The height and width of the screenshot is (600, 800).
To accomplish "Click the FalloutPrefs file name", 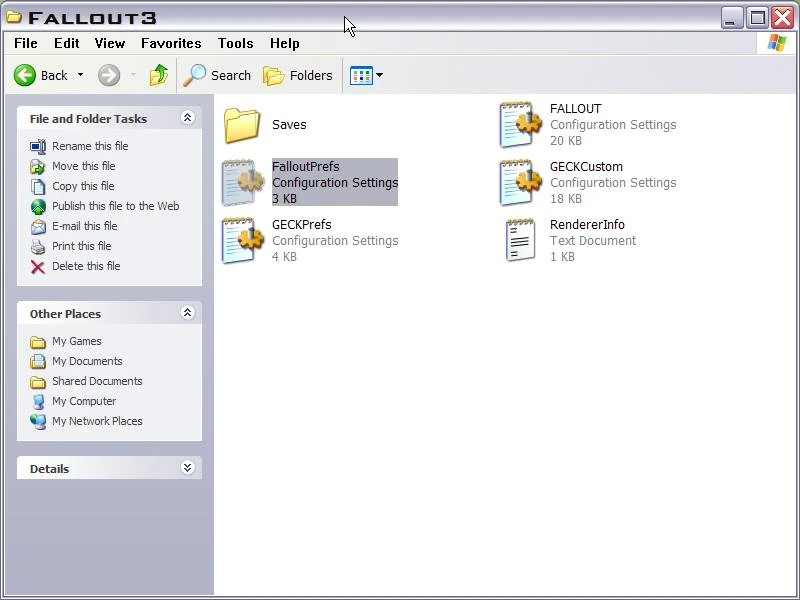I will 306,167.
